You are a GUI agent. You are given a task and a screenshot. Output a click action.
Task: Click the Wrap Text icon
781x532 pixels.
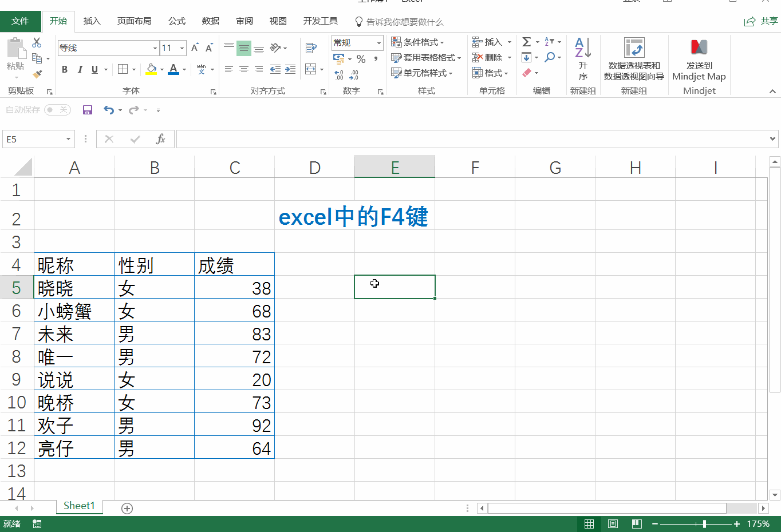(x=311, y=47)
